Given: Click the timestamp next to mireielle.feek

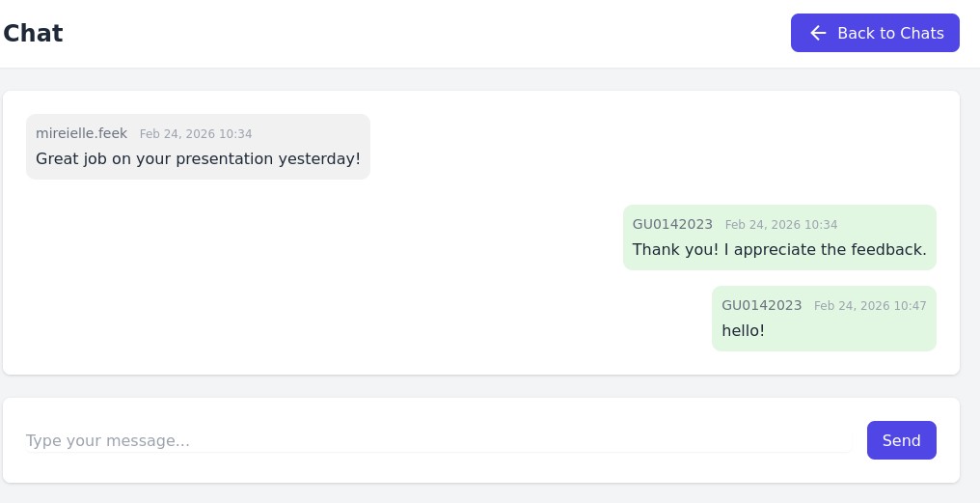Looking at the screenshot, I should click(196, 134).
